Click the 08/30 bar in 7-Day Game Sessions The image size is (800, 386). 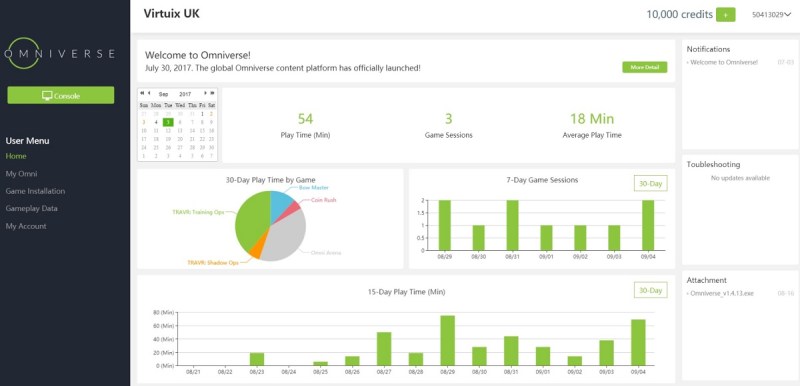point(478,238)
